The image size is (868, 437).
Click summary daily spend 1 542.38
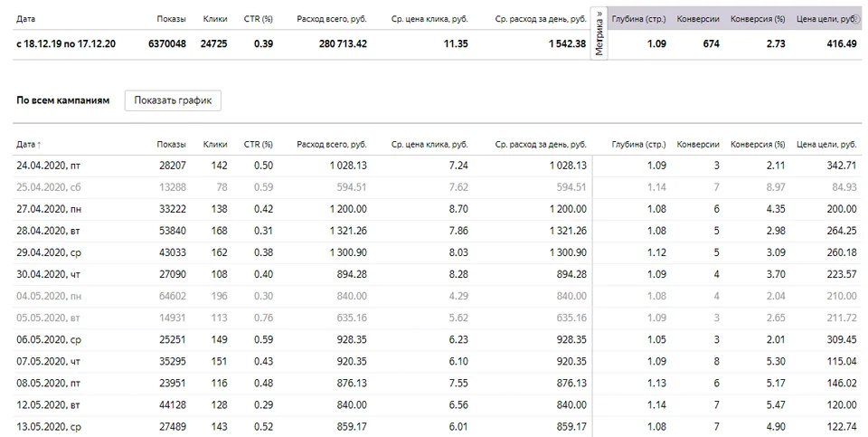coord(568,43)
